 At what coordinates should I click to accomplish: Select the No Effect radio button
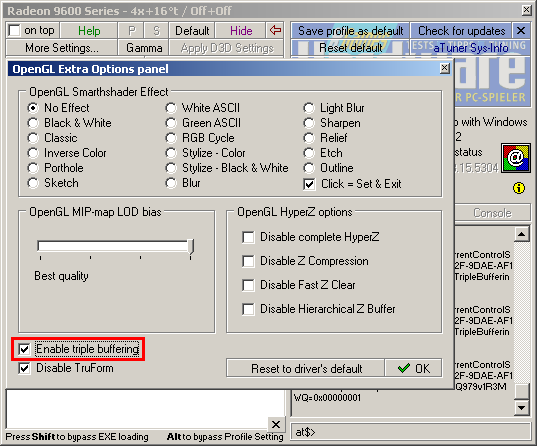[x=33, y=108]
